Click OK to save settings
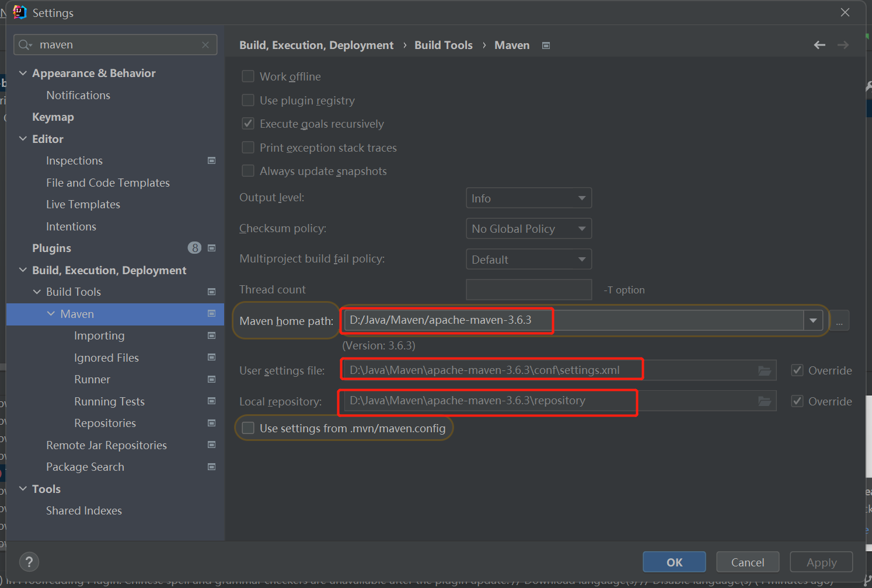The height and width of the screenshot is (588, 872). click(674, 562)
